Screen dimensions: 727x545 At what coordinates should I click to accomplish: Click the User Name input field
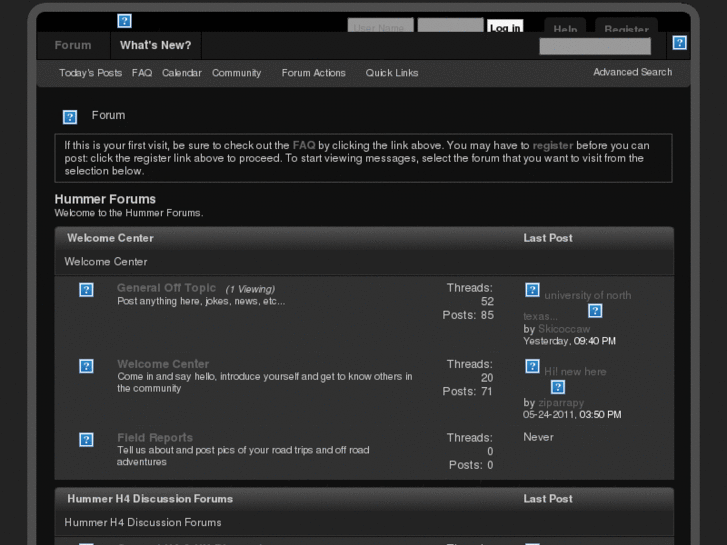point(380,26)
